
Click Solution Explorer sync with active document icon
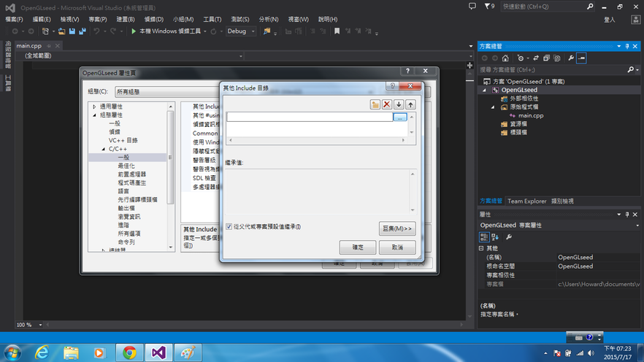[x=536, y=58]
